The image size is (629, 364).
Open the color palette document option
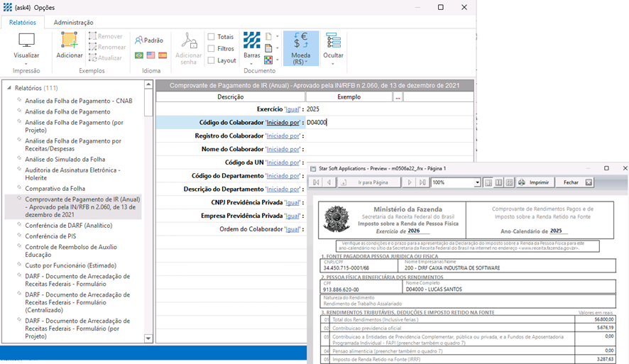[x=268, y=60]
